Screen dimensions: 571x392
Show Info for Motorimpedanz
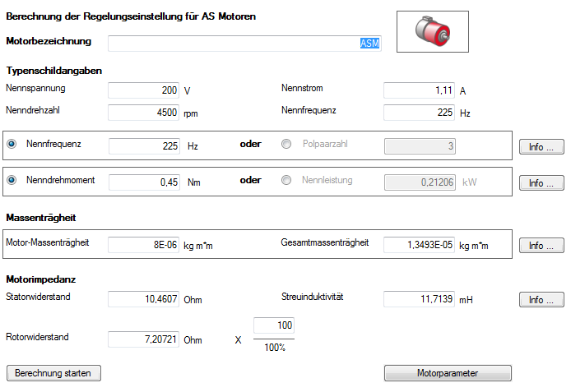[541, 300]
